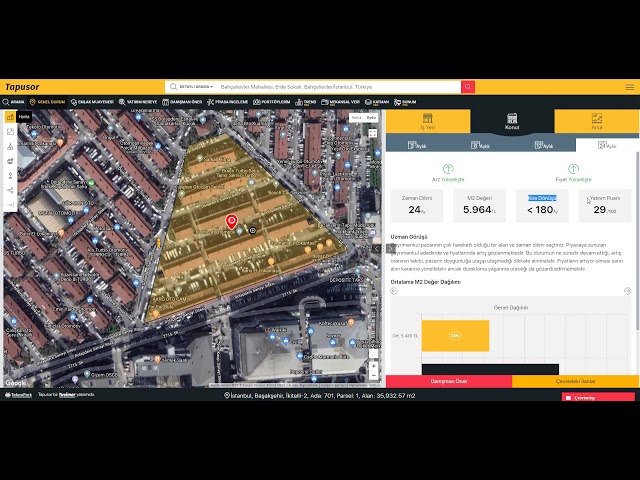Switch map to Uydu satellite view

(371, 118)
